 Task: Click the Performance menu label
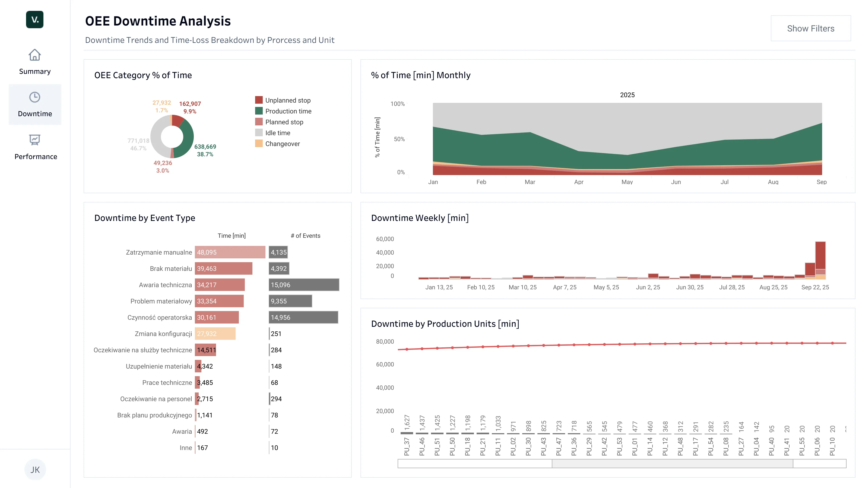(36, 156)
